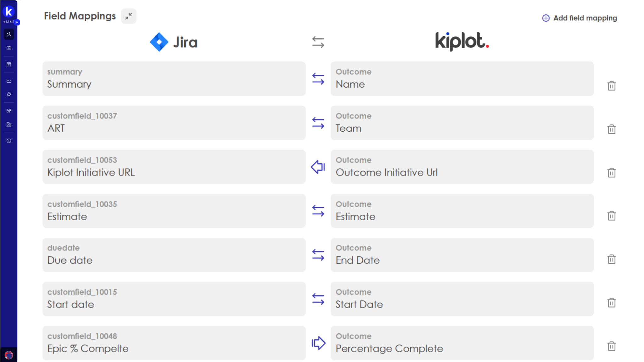Open the info icon at sidebar bottom
This screenshot has height=362, width=644.
point(9,141)
